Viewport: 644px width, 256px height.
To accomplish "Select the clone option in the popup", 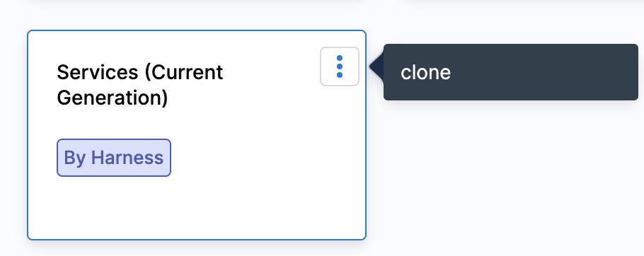I will (425, 73).
